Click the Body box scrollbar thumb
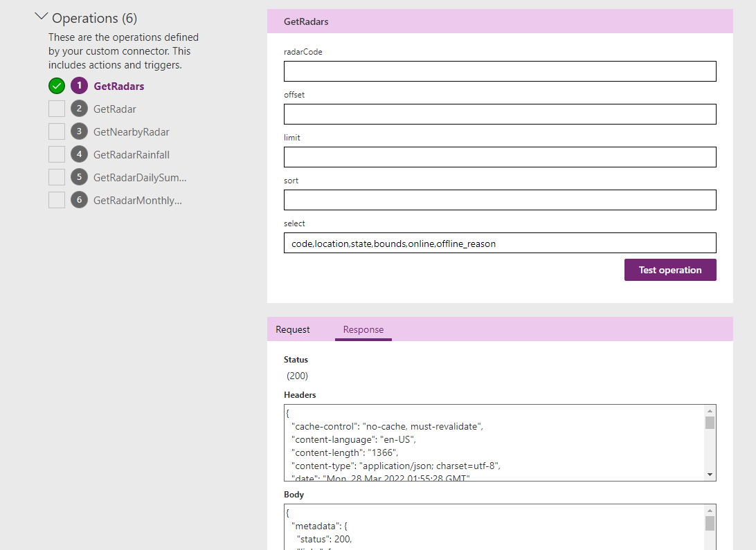Viewport: 756px width, 550px height. 710,524
